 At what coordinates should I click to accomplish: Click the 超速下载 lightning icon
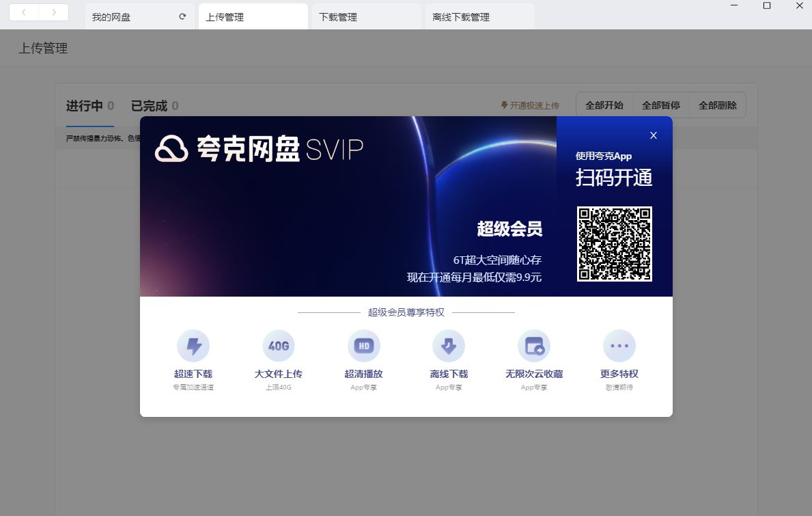(x=193, y=346)
